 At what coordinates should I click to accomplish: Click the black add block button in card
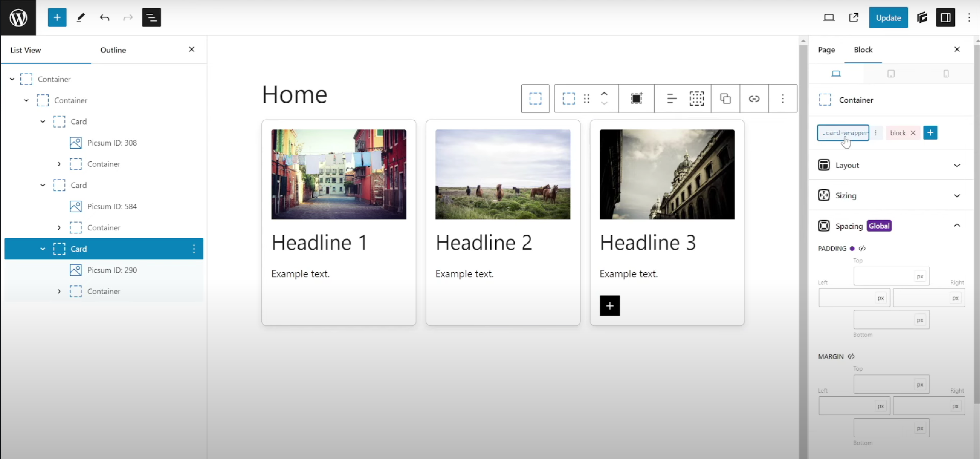click(609, 306)
